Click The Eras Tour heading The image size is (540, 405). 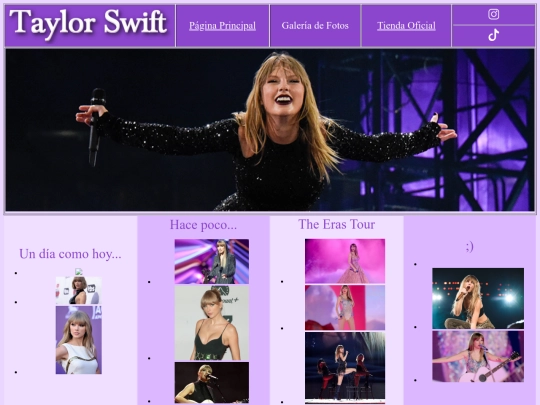coord(336,224)
